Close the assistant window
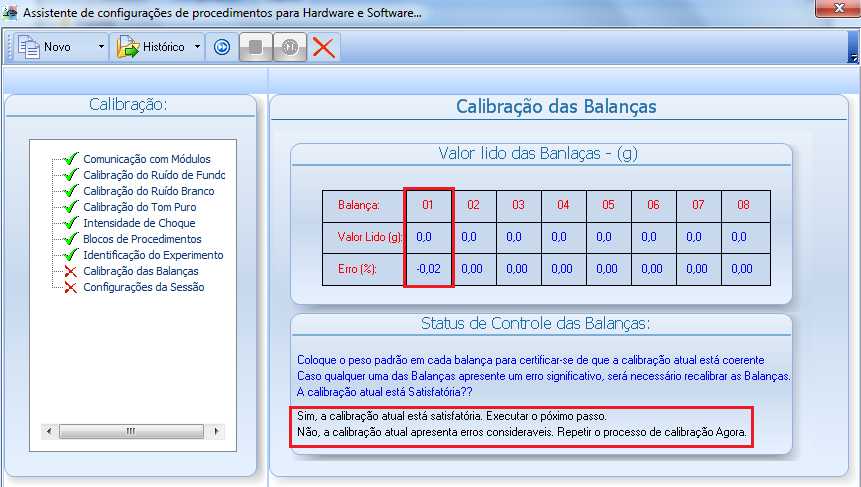861x487 pixels. point(838,8)
